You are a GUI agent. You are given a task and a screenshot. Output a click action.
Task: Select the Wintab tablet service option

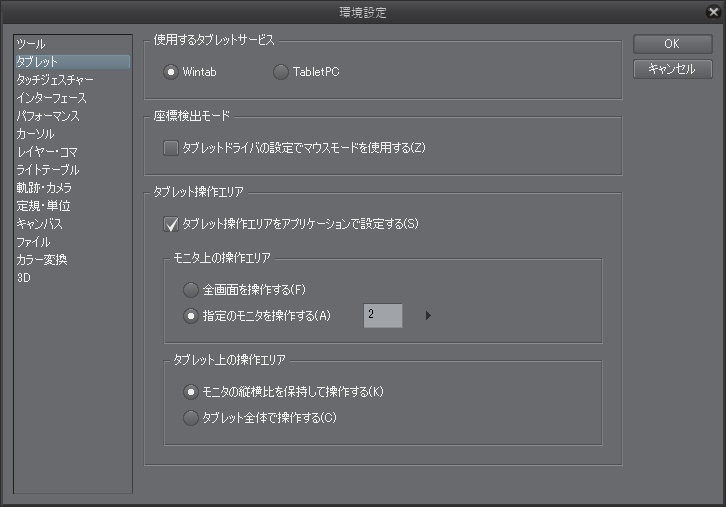[x=171, y=72]
